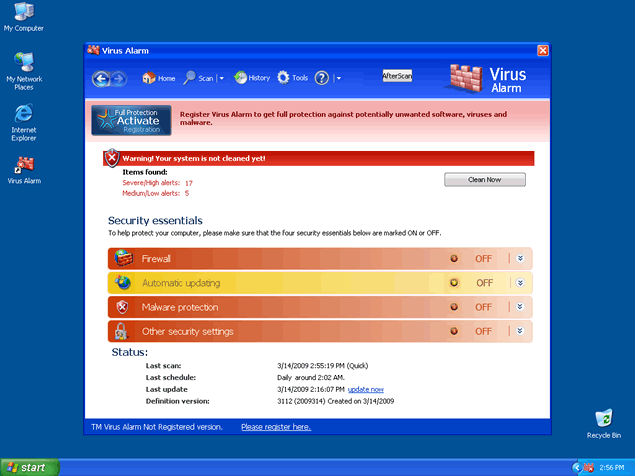Open the Help dropdown arrow

point(338,78)
